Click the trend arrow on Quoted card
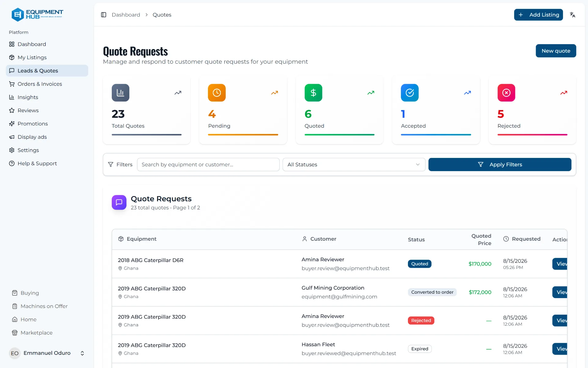 click(x=371, y=93)
